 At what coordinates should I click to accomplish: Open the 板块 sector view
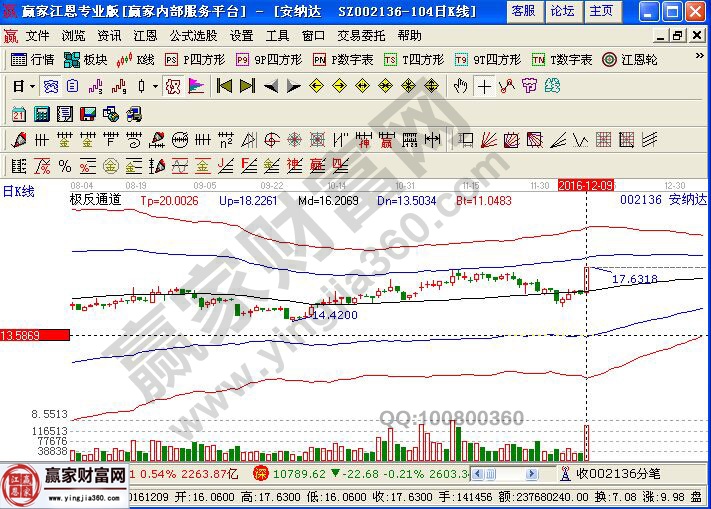(87, 59)
